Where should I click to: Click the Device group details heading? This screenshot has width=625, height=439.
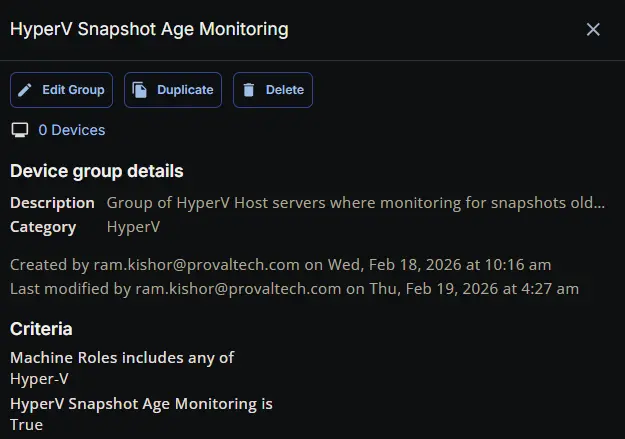[x=97, y=171]
